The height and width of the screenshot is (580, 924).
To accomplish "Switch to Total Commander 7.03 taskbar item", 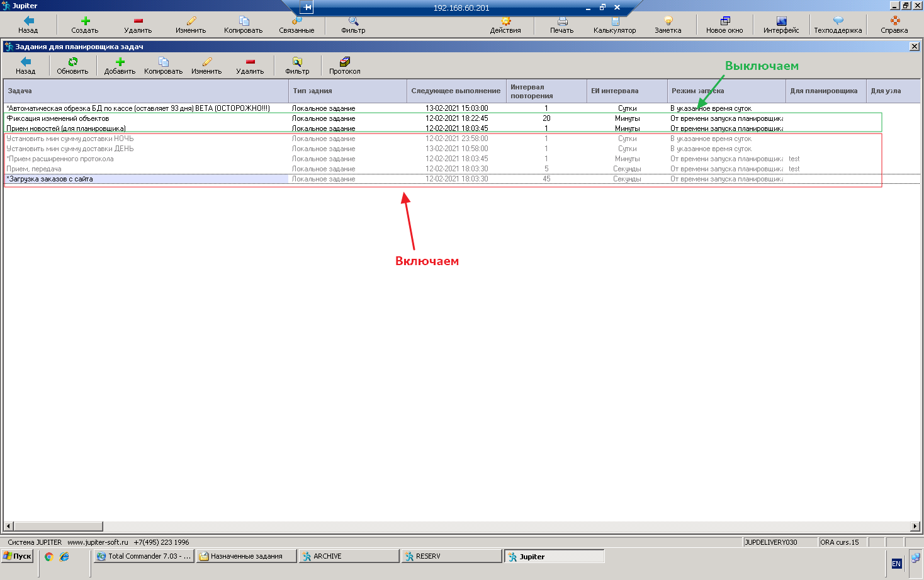I will click(144, 556).
